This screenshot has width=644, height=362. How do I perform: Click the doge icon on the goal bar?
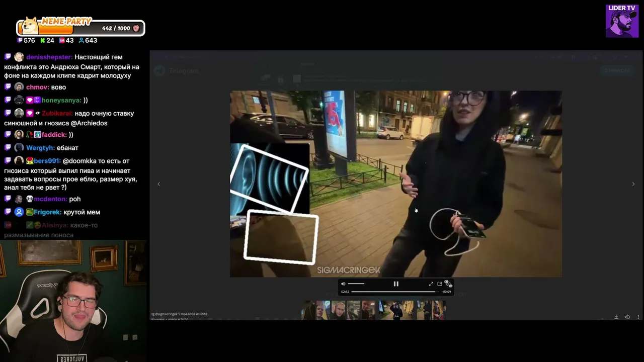30,27
